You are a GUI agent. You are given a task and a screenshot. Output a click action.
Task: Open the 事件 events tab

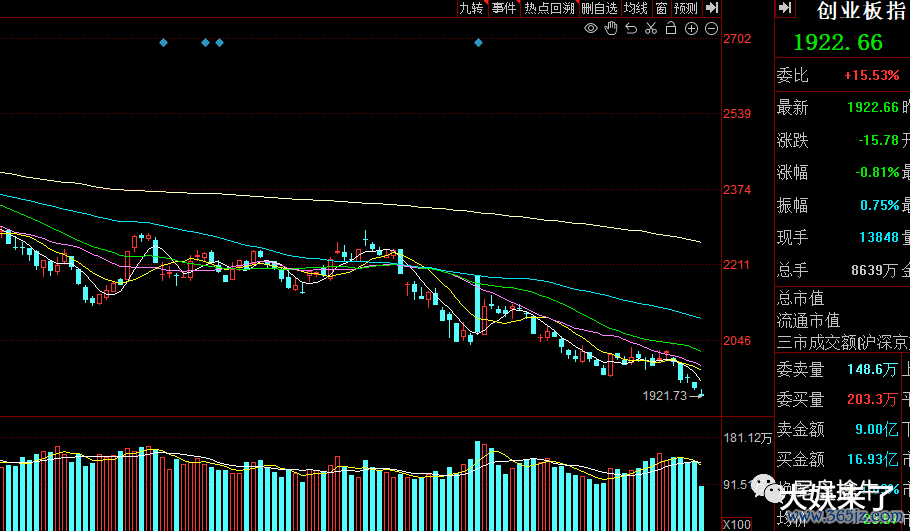click(504, 8)
